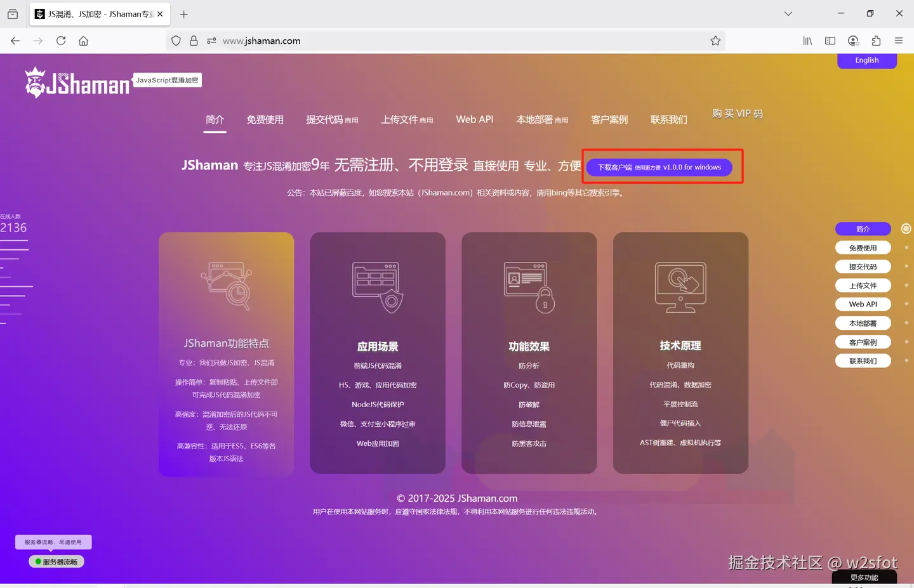This screenshot has width=914, height=588.
Task: Click the 服务器流畅，尽请使用 tooltip
Action: coord(53,542)
